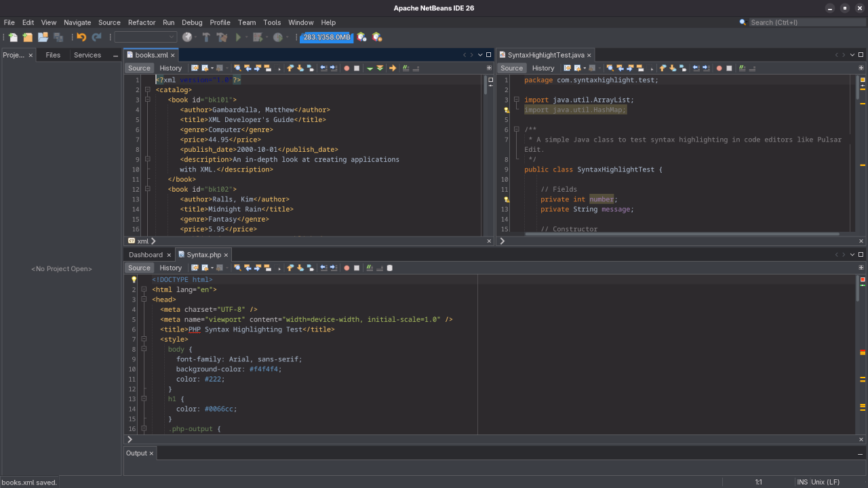Viewport: 868px width, 488px height.
Task: Click Next Bookmark in books.xml toolbar
Action: click(x=300, y=68)
